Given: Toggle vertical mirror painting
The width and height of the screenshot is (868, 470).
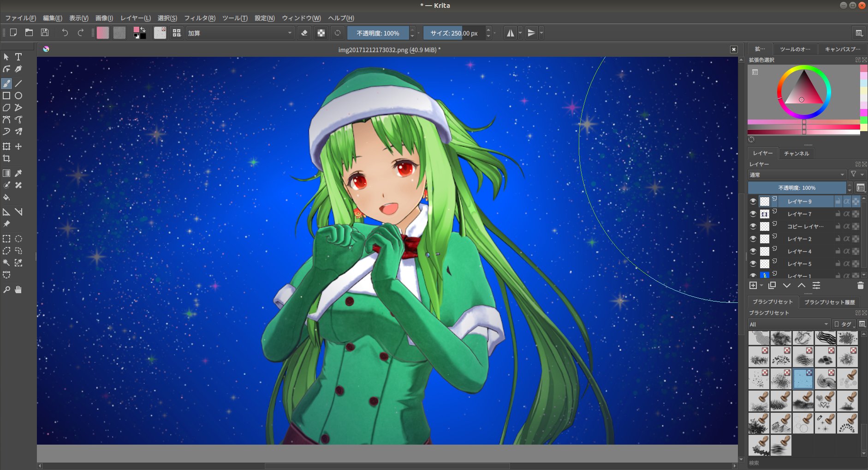Looking at the screenshot, I should tap(531, 33).
